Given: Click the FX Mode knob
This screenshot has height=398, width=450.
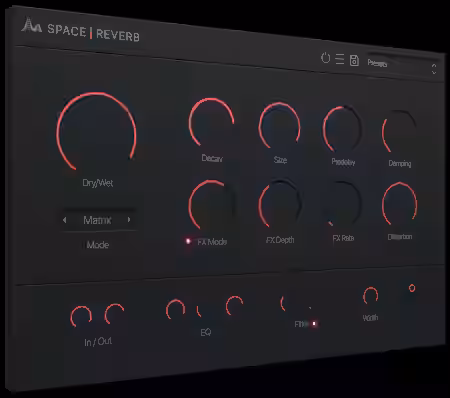Looking at the screenshot, I should coord(211,205).
